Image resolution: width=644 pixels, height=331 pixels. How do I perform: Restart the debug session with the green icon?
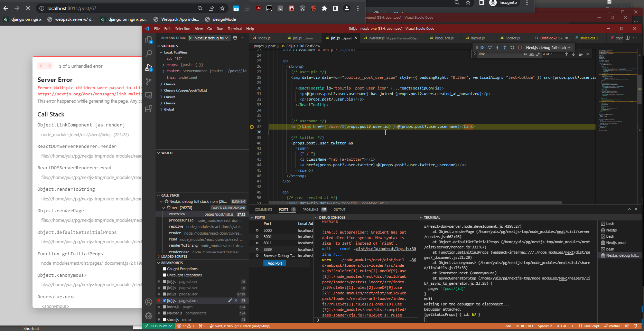[512, 48]
